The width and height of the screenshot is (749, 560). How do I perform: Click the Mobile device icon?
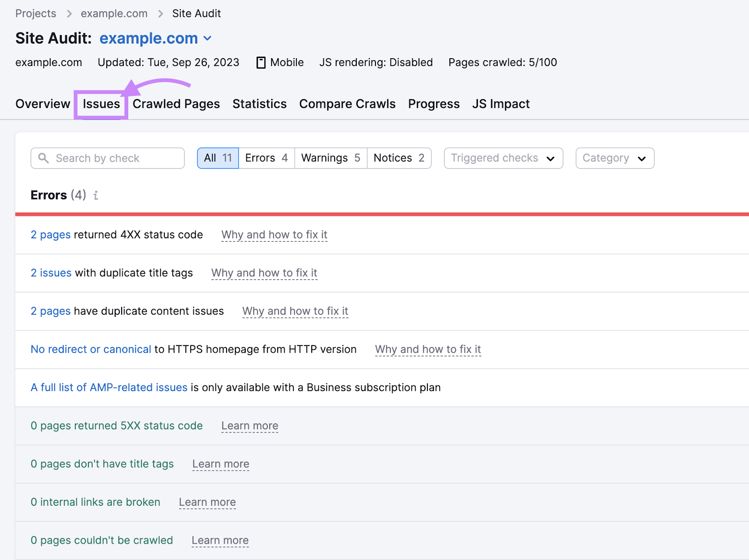coord(261,62)
